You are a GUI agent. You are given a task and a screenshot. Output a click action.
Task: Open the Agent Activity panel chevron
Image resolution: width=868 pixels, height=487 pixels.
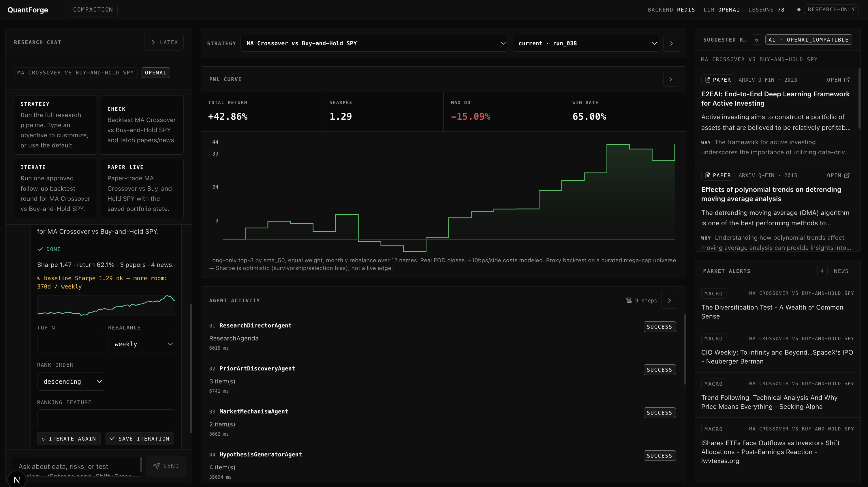pos(670,300)
